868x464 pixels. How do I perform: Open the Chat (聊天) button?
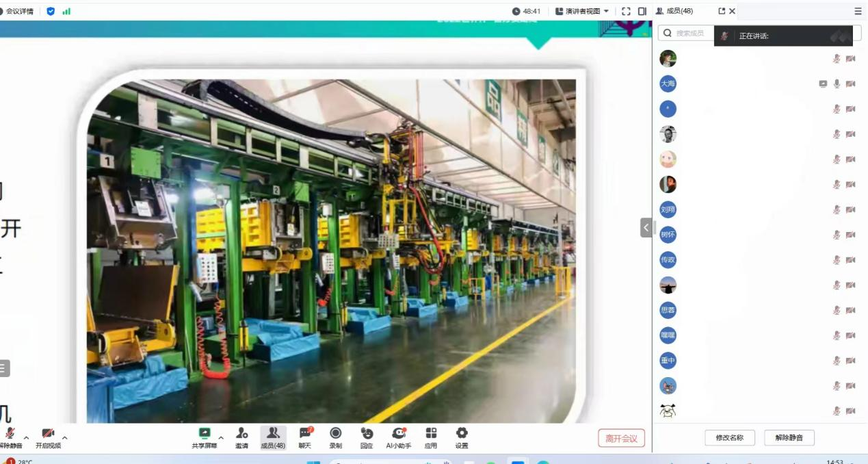pos(305,438)
